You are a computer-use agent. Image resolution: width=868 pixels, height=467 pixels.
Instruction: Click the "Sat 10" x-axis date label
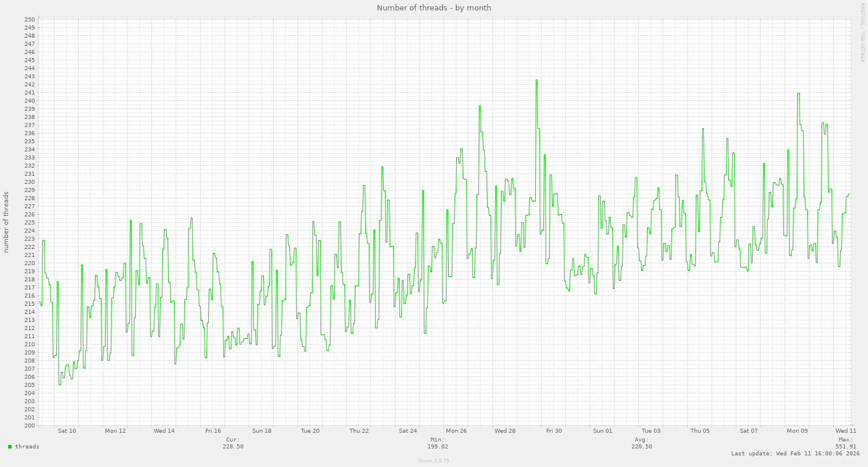[67, 431]
